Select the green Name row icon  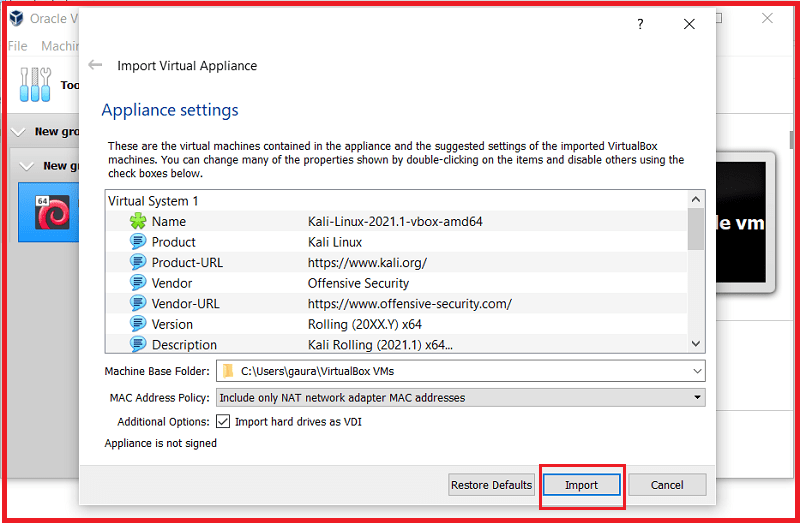pos(138,221)
